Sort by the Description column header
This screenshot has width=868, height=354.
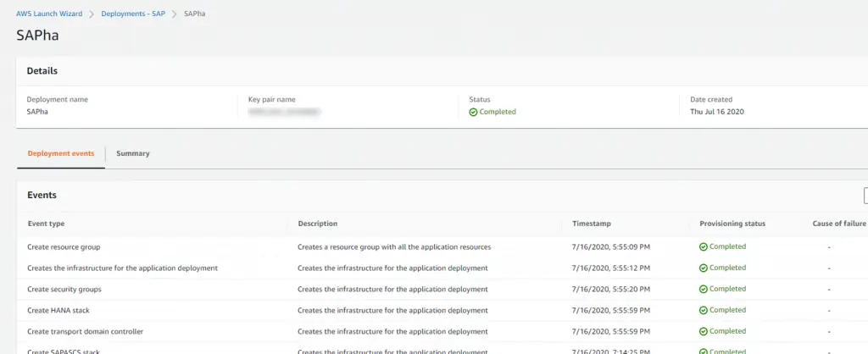coord(318,224)
